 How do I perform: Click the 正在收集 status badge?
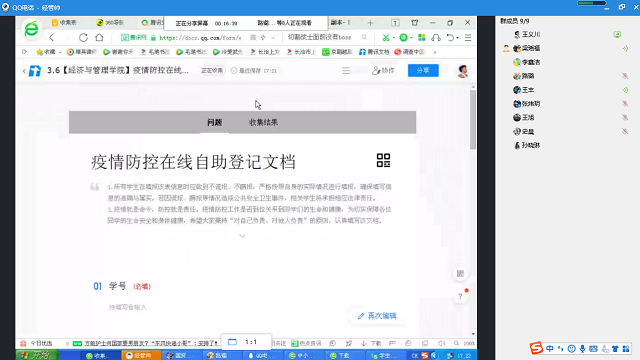(212, 71)
